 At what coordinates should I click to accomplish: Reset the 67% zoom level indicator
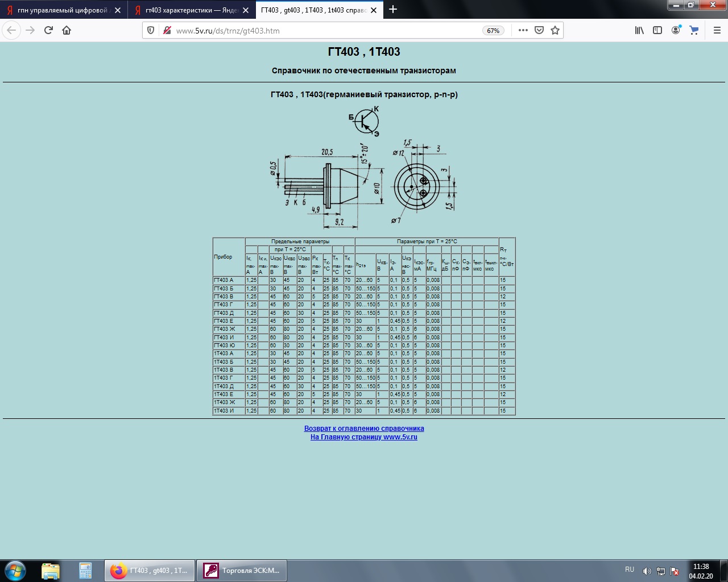point(493,31)
